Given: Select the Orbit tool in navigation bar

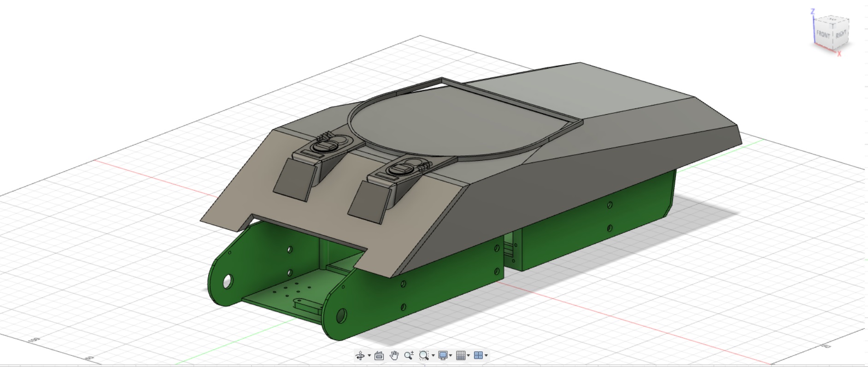Looking at the screenshot, I should [360, 355].
